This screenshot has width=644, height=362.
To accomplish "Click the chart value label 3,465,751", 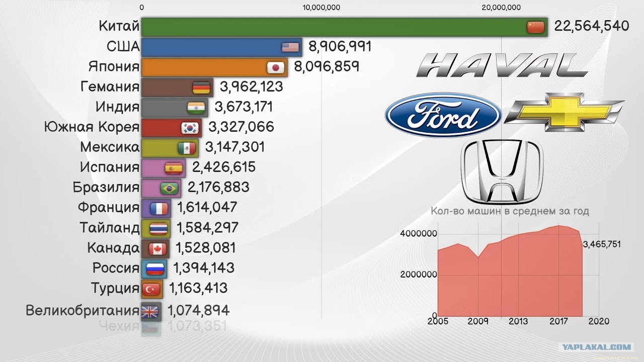I will (x=602, y=244).
